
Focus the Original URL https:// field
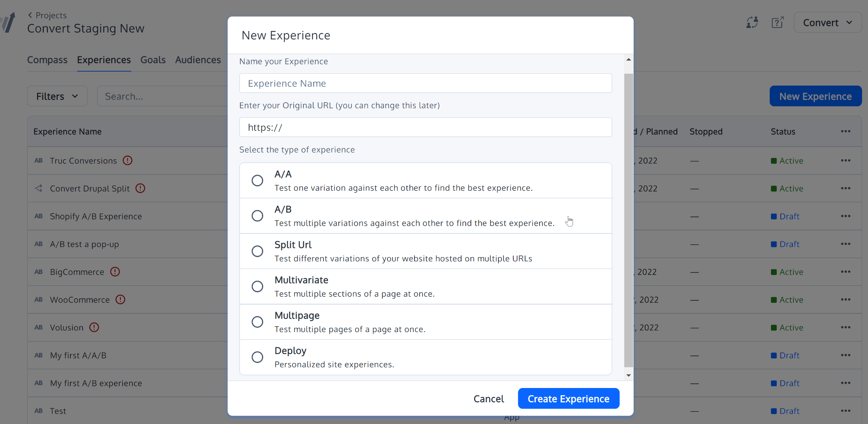click(x=426, y=127)
